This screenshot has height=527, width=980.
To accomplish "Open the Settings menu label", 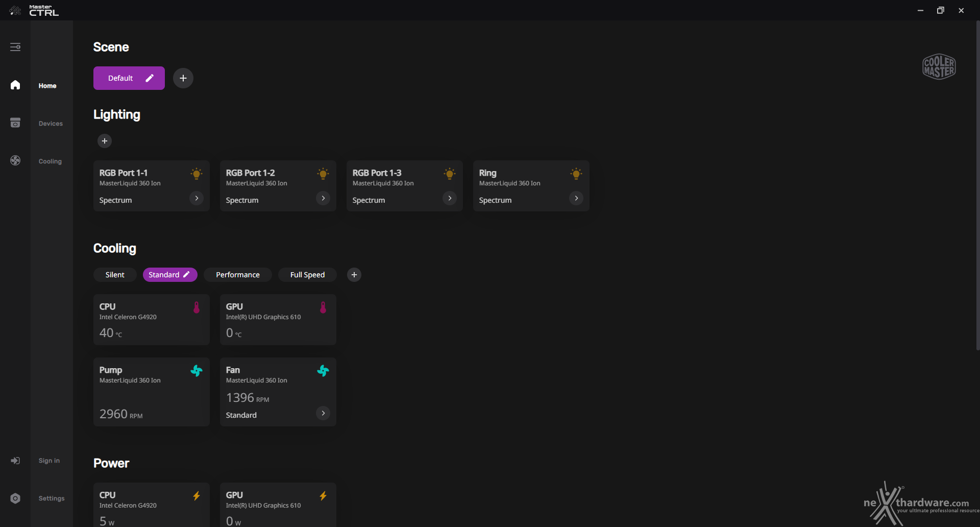I will pyautogui.click(x=52, y=498).
